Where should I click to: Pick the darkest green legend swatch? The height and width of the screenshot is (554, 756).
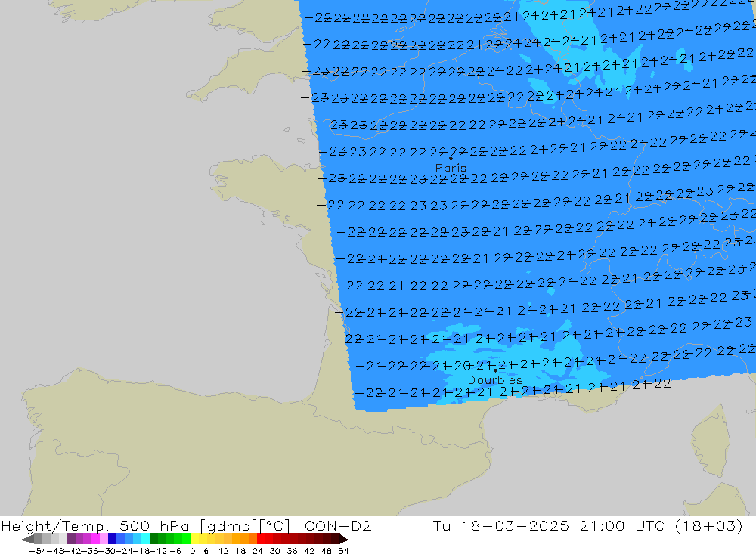[153, 539]
